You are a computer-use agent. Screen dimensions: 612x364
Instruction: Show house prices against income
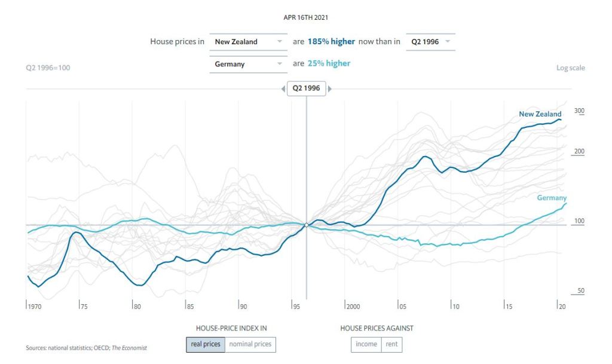[x=366, y=344]
